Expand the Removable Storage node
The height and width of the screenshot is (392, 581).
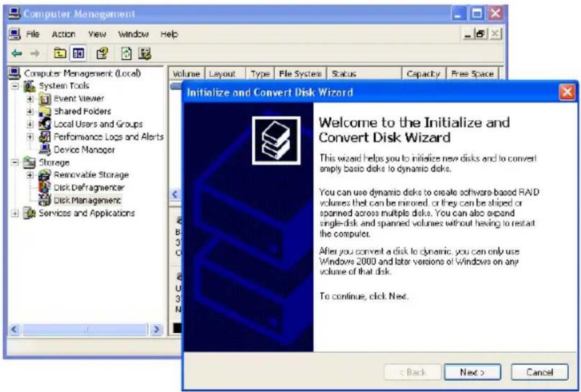(30, 175)
